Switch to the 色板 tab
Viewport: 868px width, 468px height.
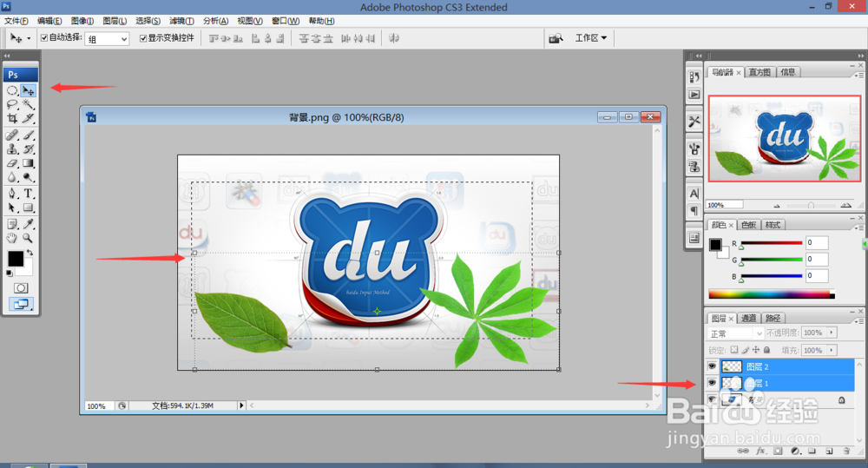tap(748, 225)
